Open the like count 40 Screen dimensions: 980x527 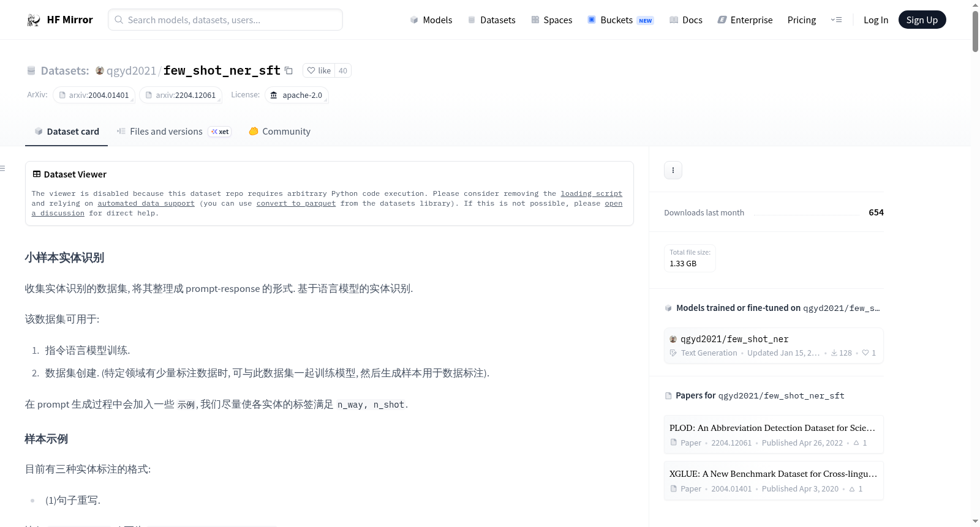pos(343,70)
